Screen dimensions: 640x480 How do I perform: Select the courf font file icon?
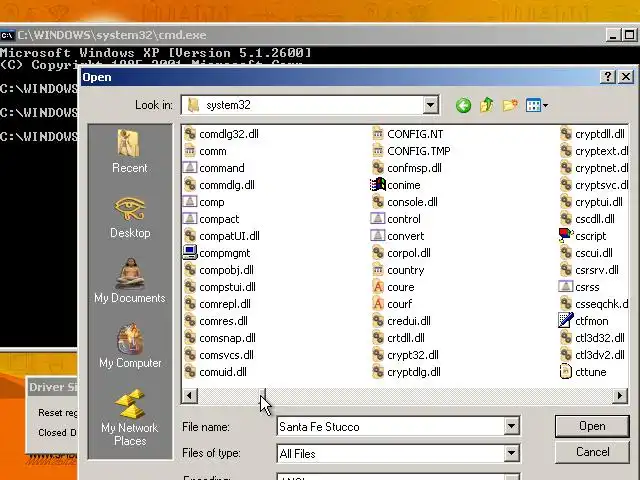click(378, 304)
